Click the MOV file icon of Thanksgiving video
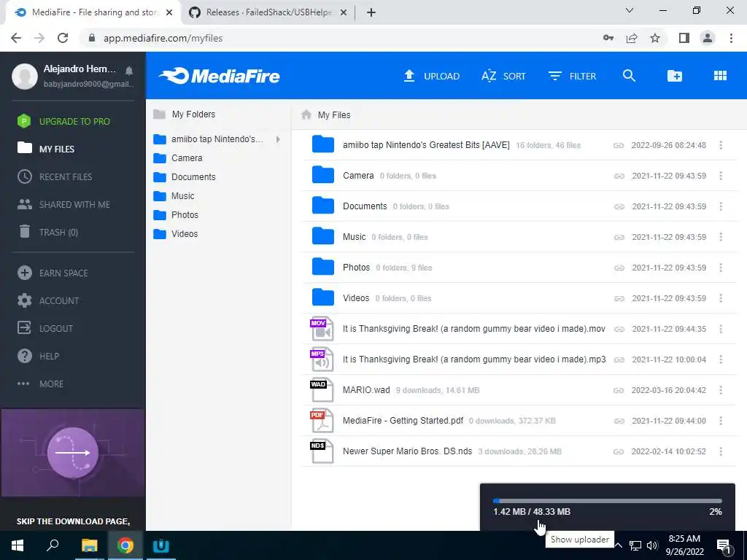The image size is (747, 560). pyautogui.click(x=322, y=329)
